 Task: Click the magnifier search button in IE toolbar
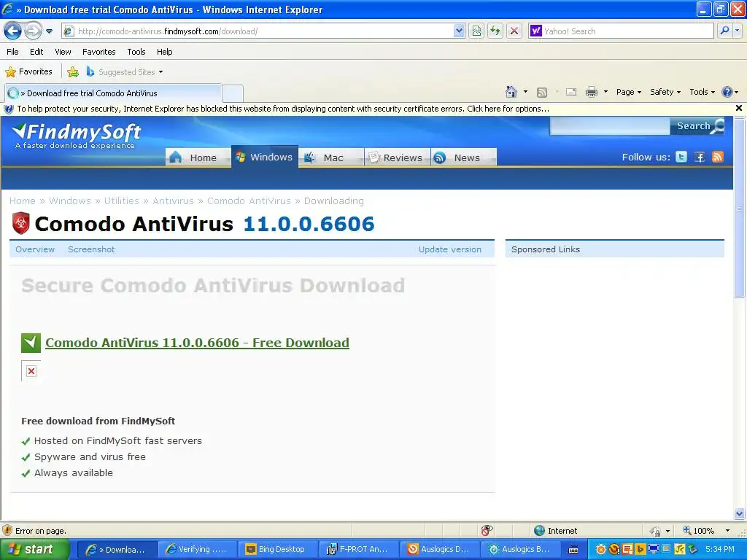pos(724,31)
